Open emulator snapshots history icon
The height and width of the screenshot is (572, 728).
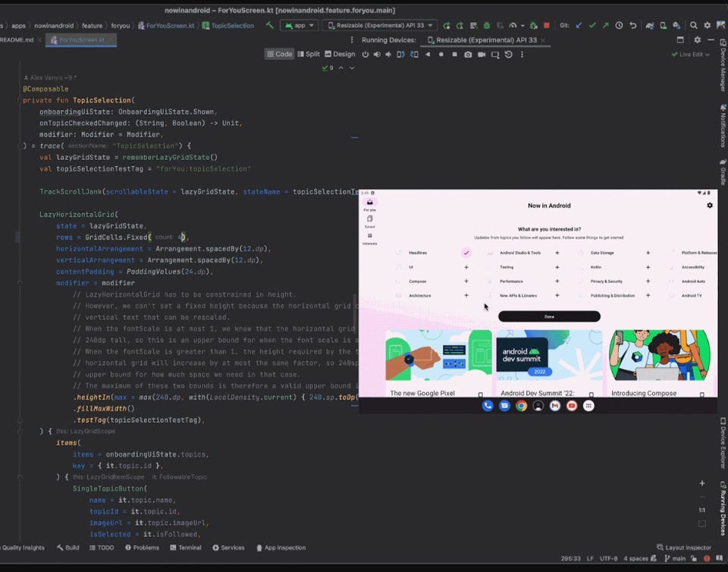pos(509,55)
